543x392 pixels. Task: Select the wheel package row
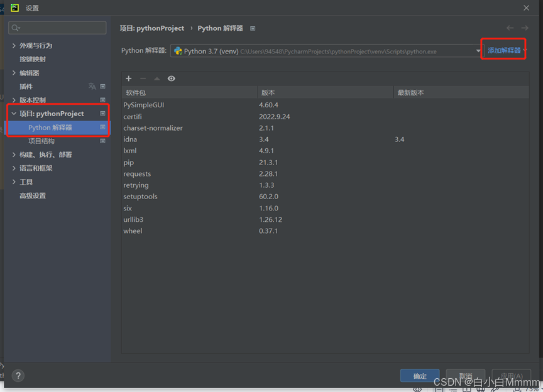(x=325, y=231)
